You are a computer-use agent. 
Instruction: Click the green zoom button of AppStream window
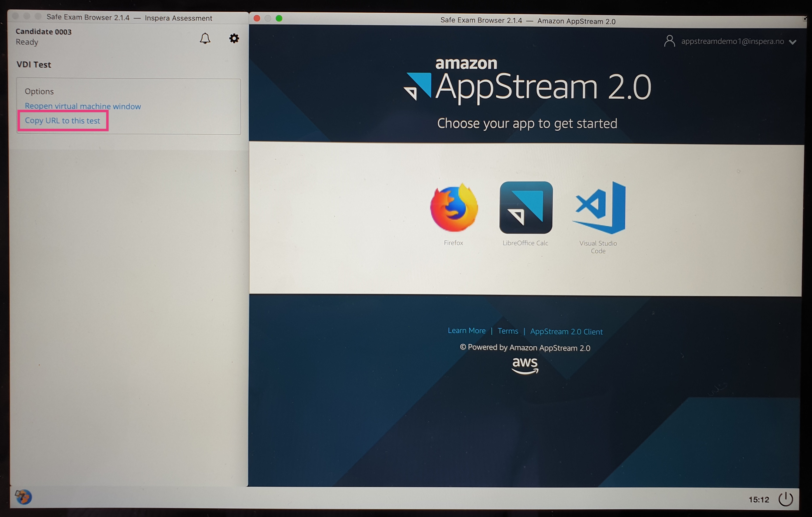(279, 19)
